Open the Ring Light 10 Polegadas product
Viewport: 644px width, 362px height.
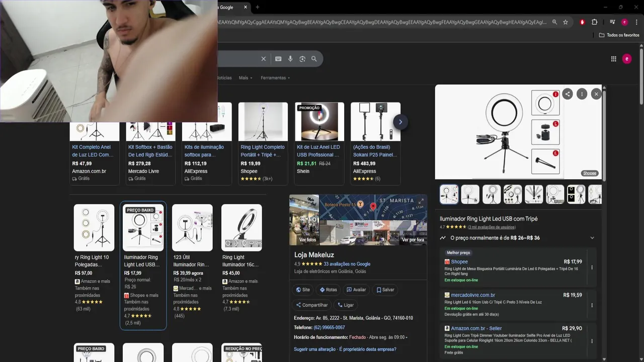click(x=94, y=258)
